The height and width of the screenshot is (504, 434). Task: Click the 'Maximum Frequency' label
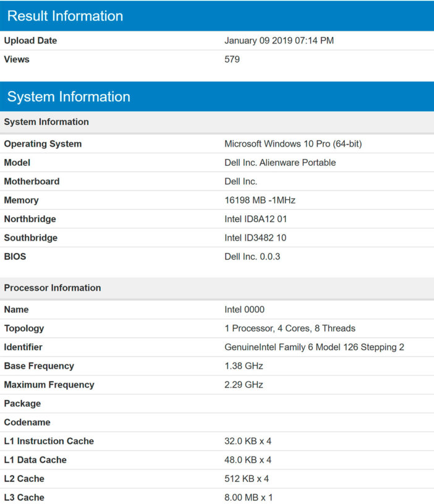tap(49, 385)
